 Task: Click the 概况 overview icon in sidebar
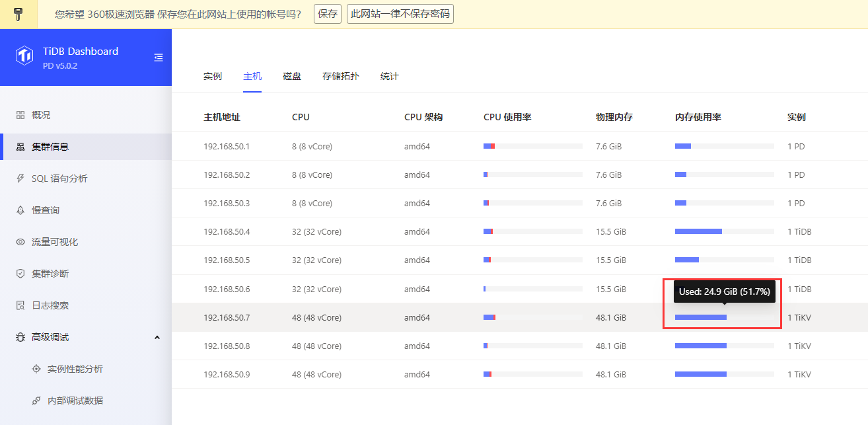pyautogui.click(x=20, y=115)
